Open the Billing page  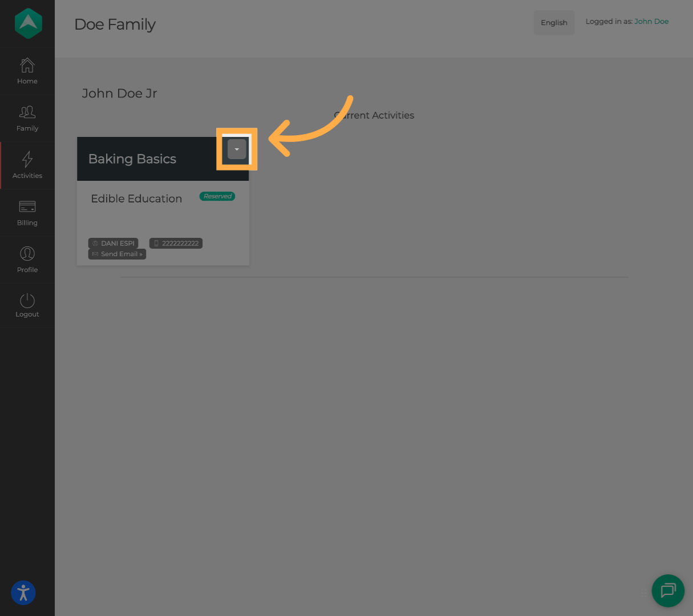click(27, 213)
